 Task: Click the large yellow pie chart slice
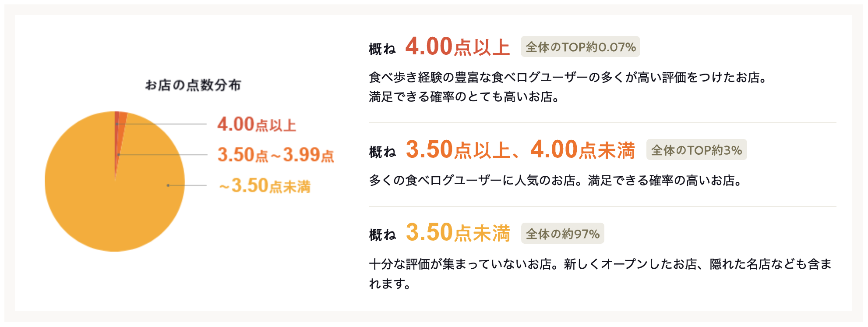101,197
